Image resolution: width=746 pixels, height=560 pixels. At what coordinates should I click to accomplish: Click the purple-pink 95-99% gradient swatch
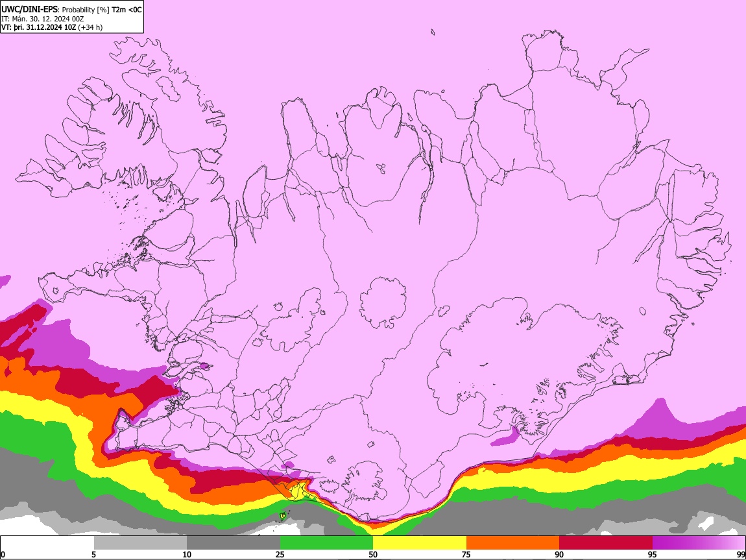699,543
